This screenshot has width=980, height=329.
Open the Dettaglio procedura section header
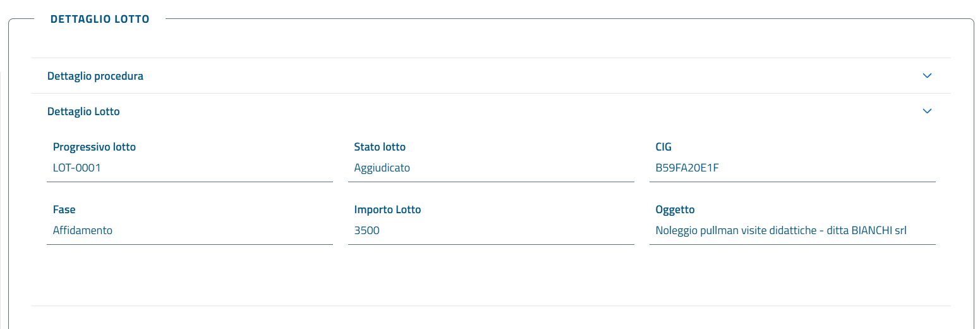(x=95, y=76)
